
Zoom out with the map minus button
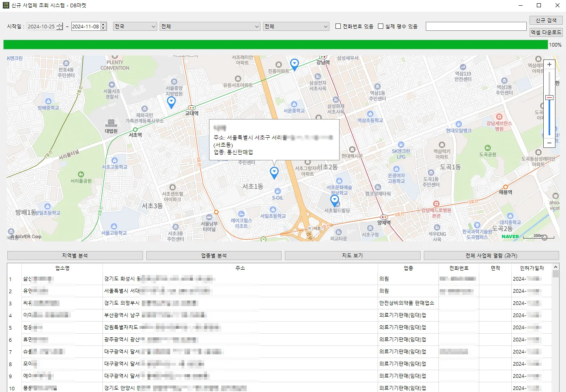click(x=549, y=143)
